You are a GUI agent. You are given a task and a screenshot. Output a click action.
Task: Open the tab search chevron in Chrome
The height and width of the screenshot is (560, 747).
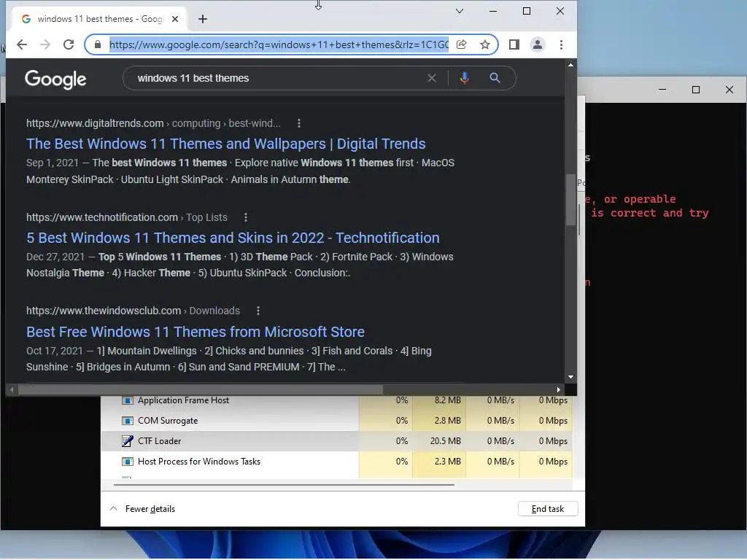[x=460, y=11]
